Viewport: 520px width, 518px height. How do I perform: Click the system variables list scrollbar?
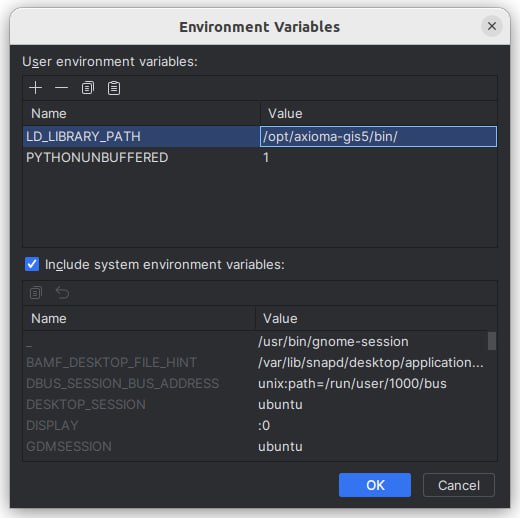click(x=492, y=341)
